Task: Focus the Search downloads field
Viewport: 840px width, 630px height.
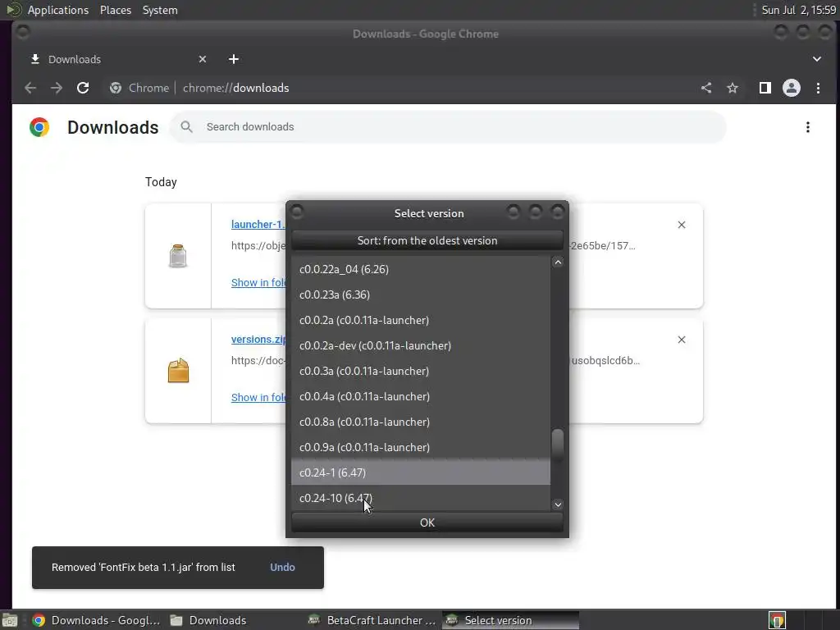Action: pyautogui.click(x=448, y=127)
